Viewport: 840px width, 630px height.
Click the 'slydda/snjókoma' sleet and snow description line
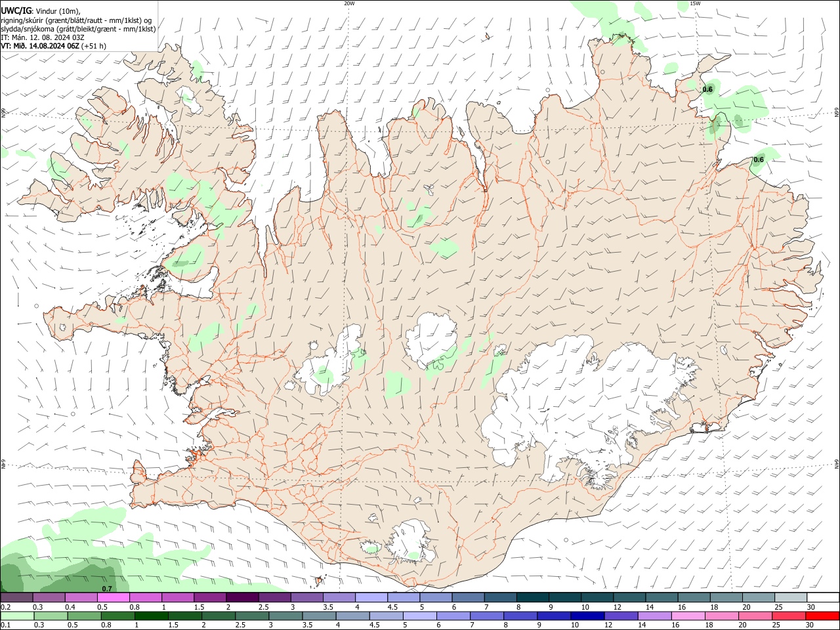[x=78, y=29]
